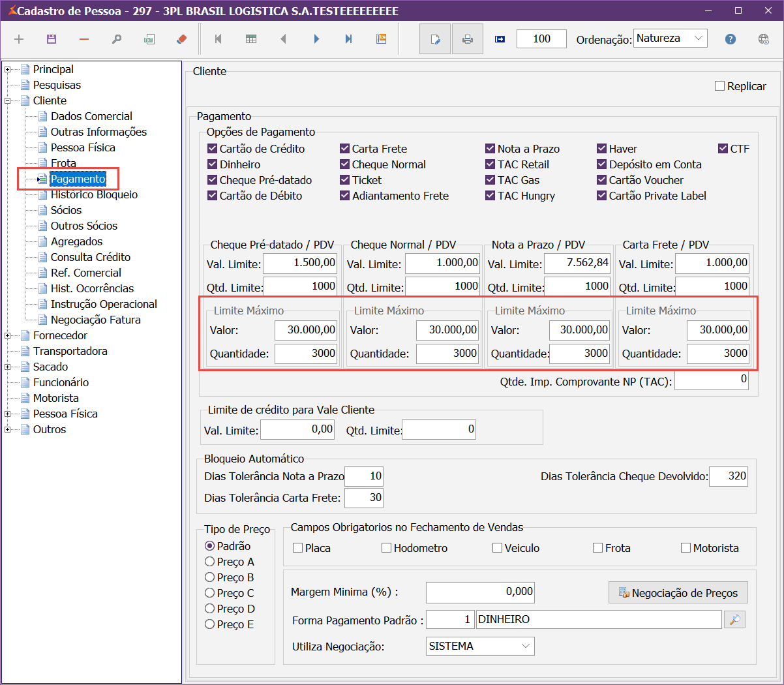Open the Ordenação dropdown
The height and width of the screenshot is (685, 784).
pyautogui.click(x=699, y=38)
